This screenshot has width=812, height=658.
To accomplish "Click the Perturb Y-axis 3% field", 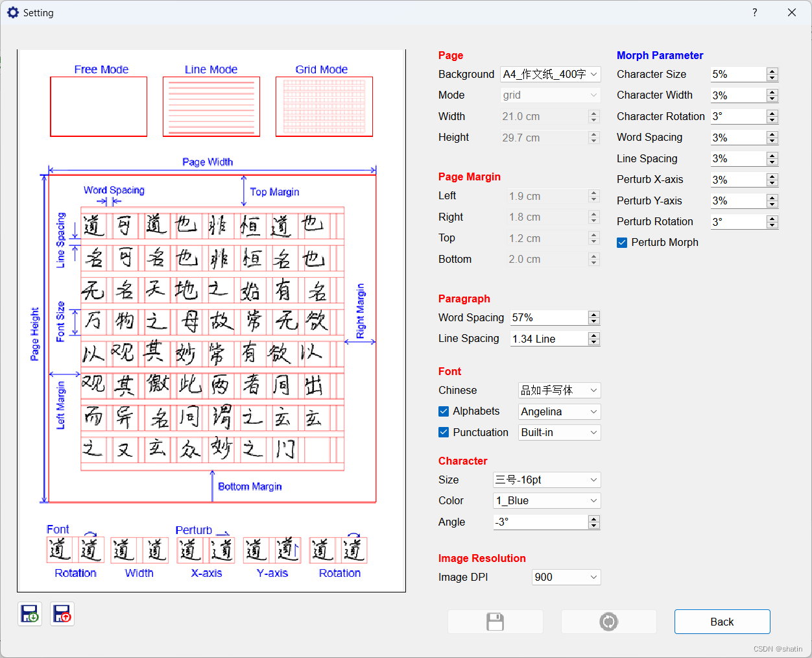I will pos(738,201).
